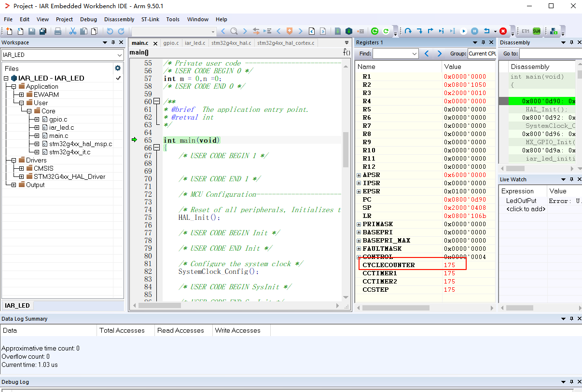
Task: Click the Open file toolbar icon
Action: pos(21,31)
